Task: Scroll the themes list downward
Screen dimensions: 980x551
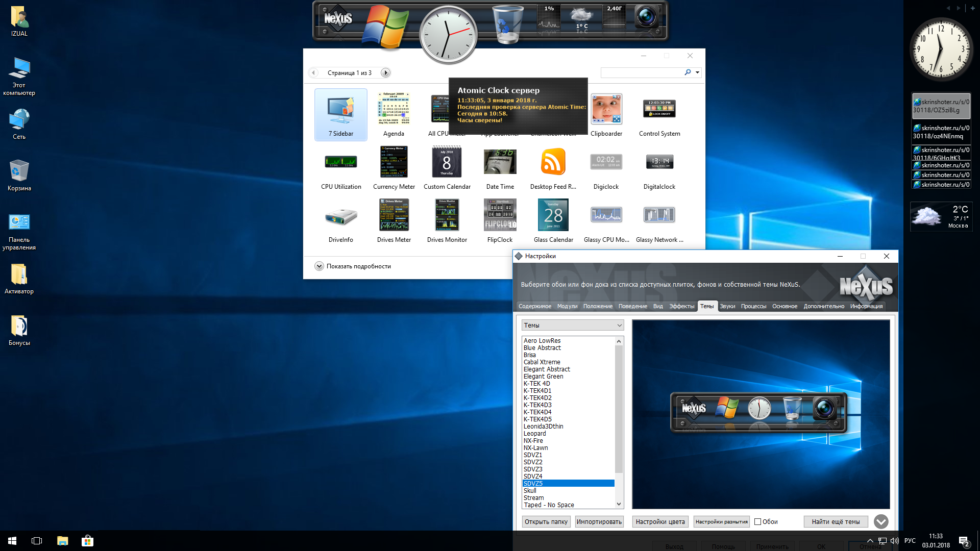Action: [619, 504]
